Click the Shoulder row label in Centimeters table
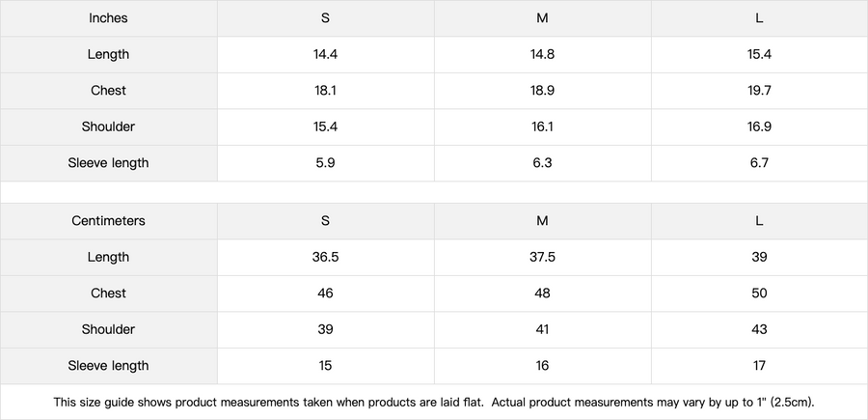Screen dimensions: 868x420 point(108,329)
